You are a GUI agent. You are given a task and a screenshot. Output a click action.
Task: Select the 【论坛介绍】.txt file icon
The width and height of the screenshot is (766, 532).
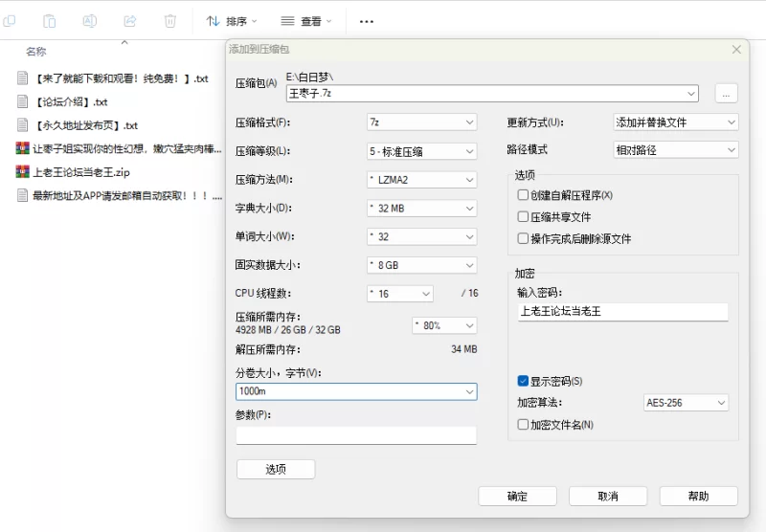click(x=23, y=101)
